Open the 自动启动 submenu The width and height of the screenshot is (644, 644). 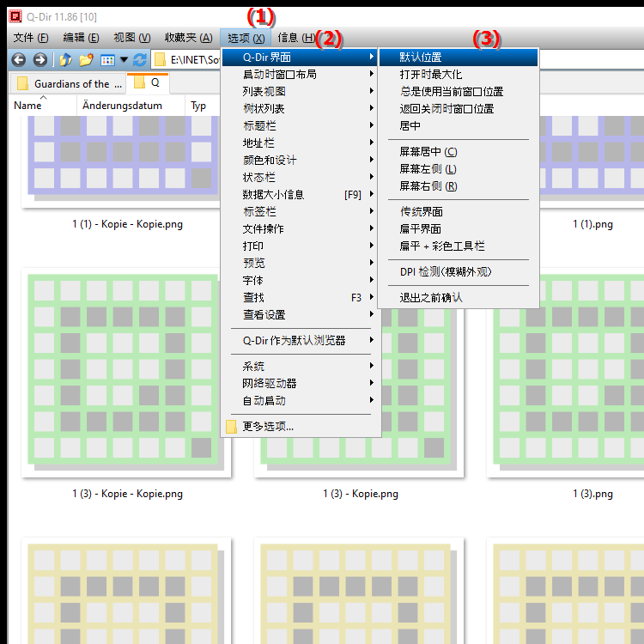pos(301,401)
